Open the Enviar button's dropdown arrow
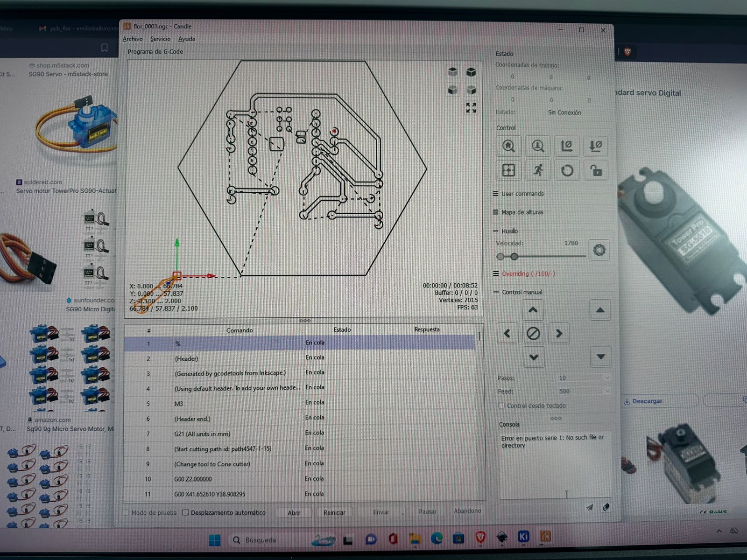The image size is (747, 560). 402,512
